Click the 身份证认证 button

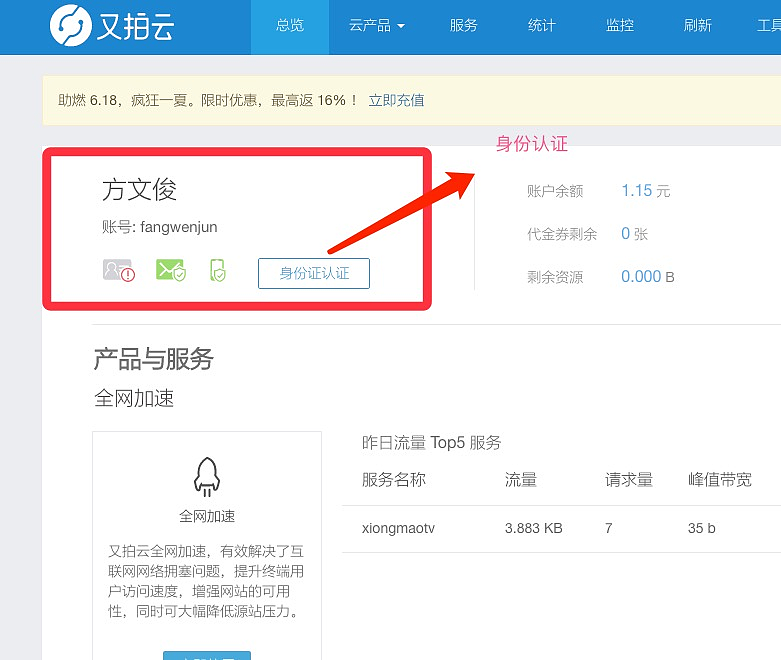[x=314, y=273]
